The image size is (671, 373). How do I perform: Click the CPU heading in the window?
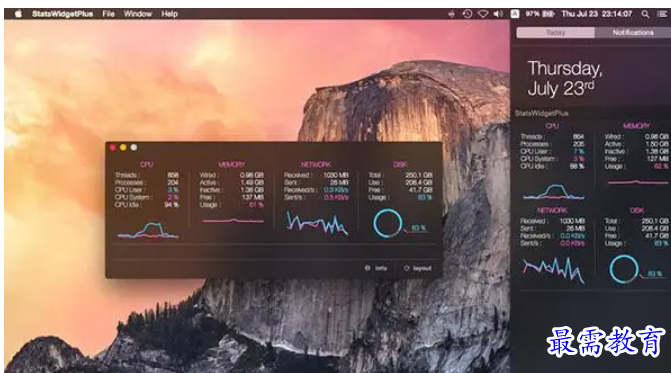(146, 164)
